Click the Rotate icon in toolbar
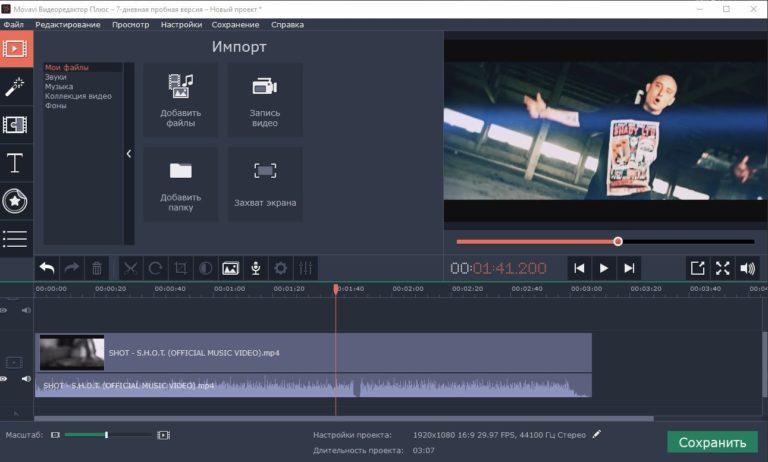The image size is (768, 462). point(155,268)
